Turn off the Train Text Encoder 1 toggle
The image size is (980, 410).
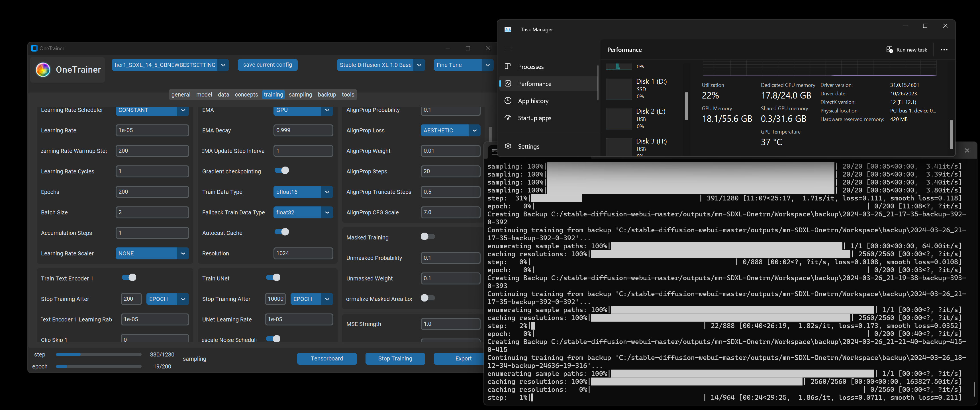click(129, 277)
